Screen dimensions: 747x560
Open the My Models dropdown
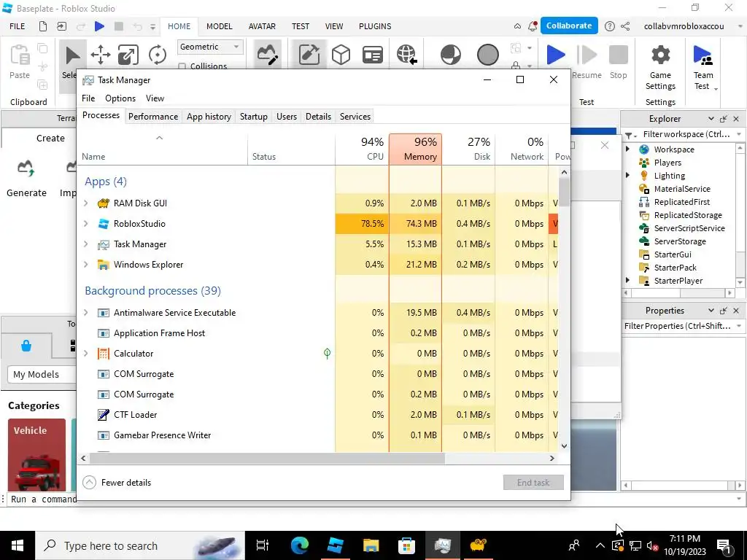pyautogui.click(x=42, y=374)
